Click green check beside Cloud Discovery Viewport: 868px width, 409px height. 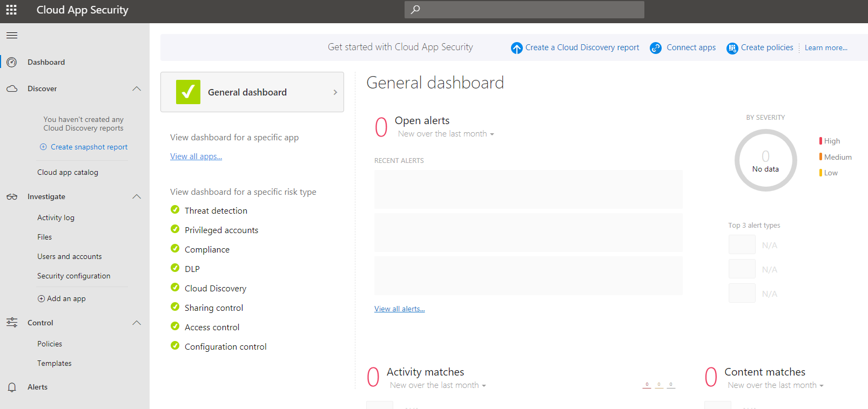[175, 287]
